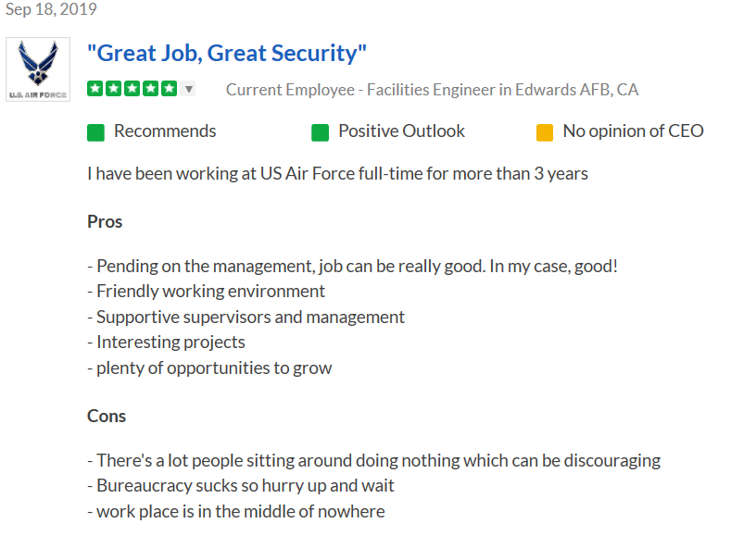Click the "Positive Outlook" label
The height and width of the screenshot is (536, 756).
401,131
